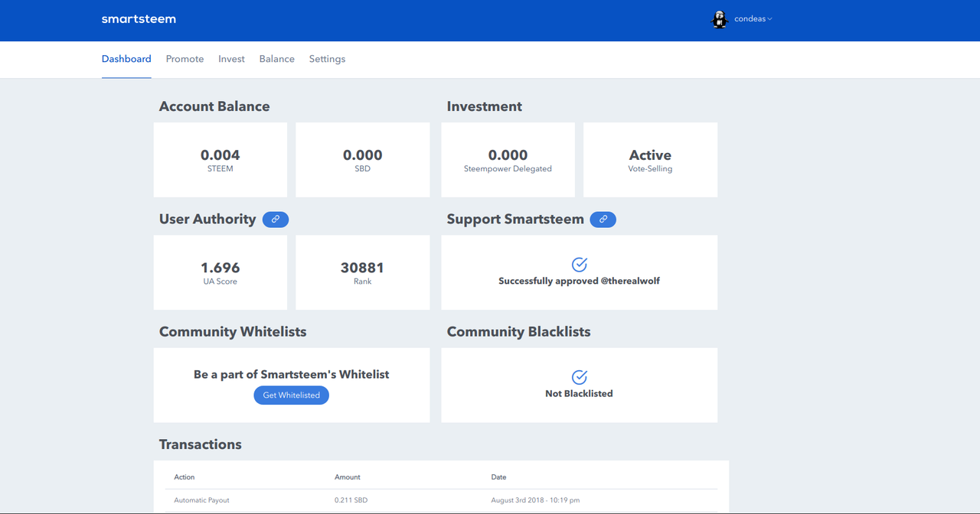The height and width of the screenshot is (514, 980).
Task: Select the 0.000 SBD balance card
Action: (x=363, y=160)
